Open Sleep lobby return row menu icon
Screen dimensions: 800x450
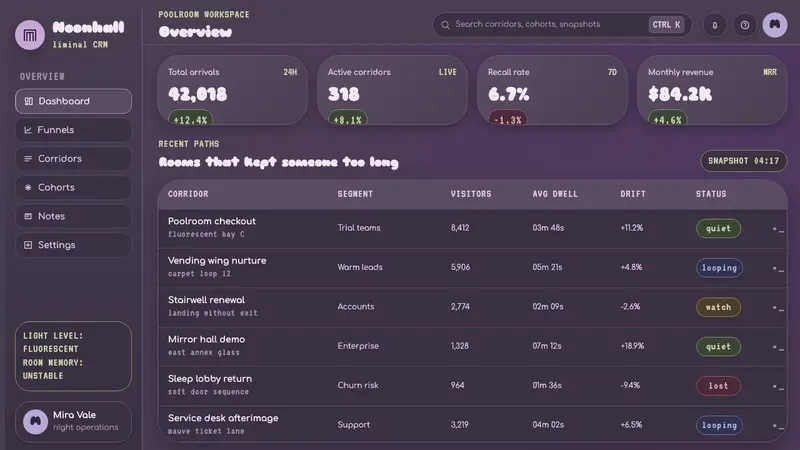point(778,386)
